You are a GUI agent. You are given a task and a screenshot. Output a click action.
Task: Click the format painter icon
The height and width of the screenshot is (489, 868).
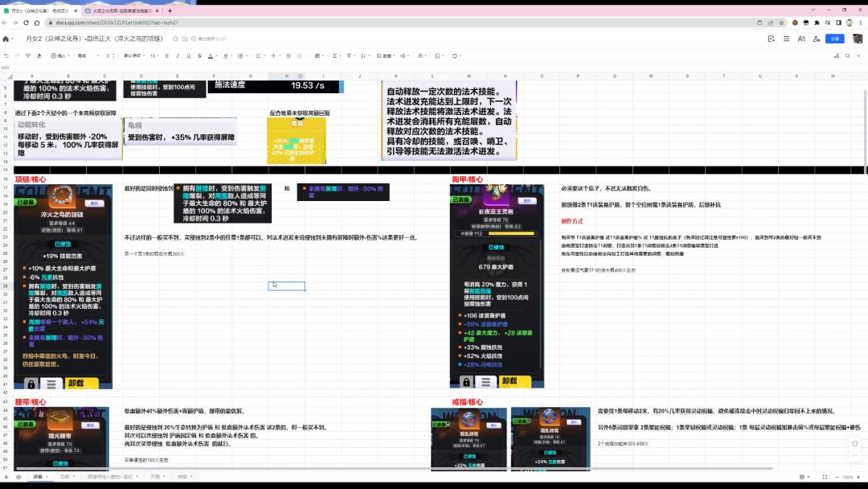pos(29,55)
